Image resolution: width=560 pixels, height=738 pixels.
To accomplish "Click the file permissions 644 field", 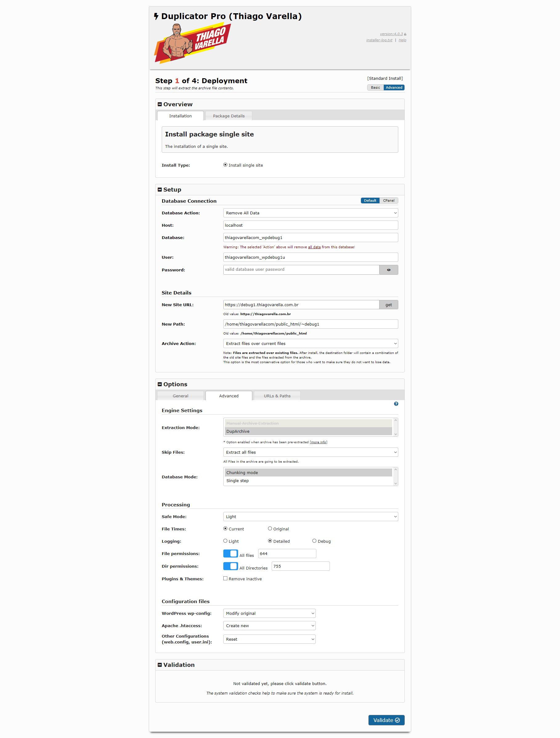I will 287,554.
